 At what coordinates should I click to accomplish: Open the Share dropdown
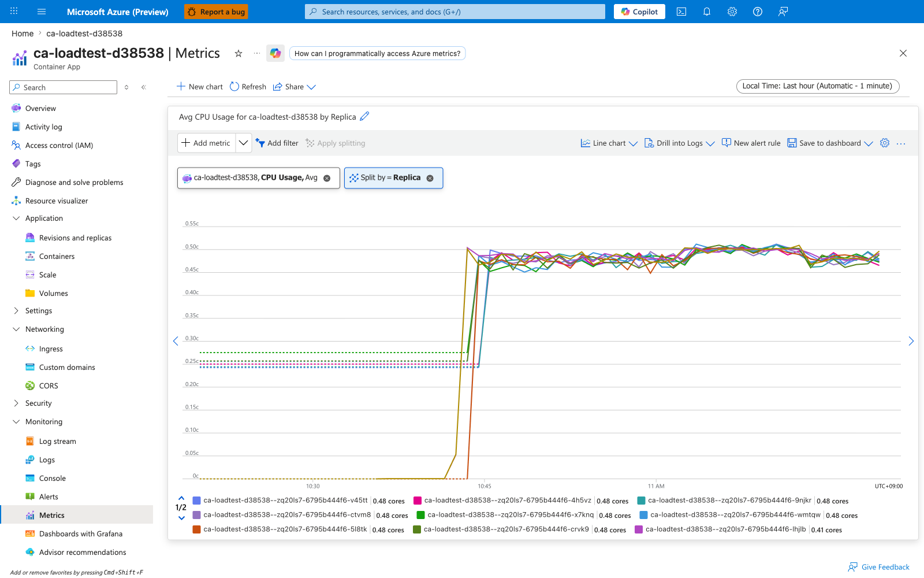click(295, 87)
